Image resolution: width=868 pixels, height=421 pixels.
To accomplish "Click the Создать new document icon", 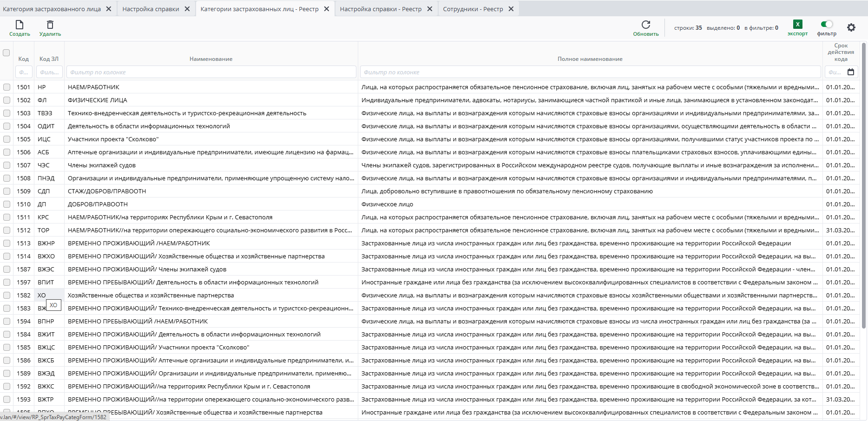I will pos(20,25).
